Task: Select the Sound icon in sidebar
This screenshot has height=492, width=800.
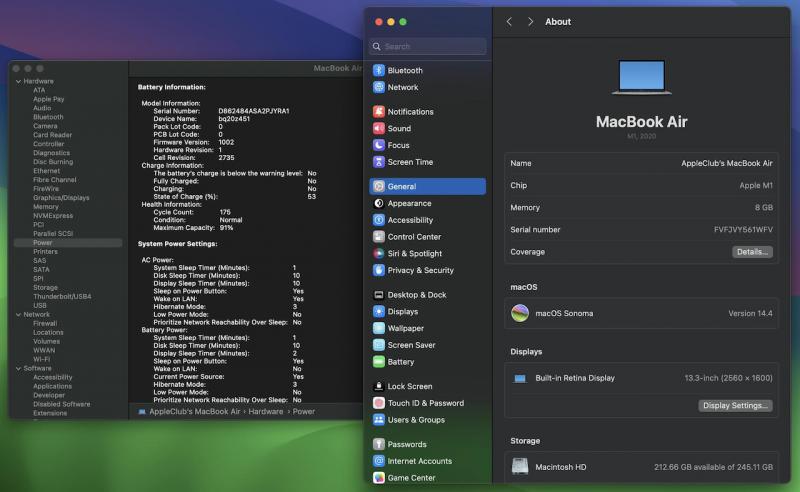Action: coord(379,129)
